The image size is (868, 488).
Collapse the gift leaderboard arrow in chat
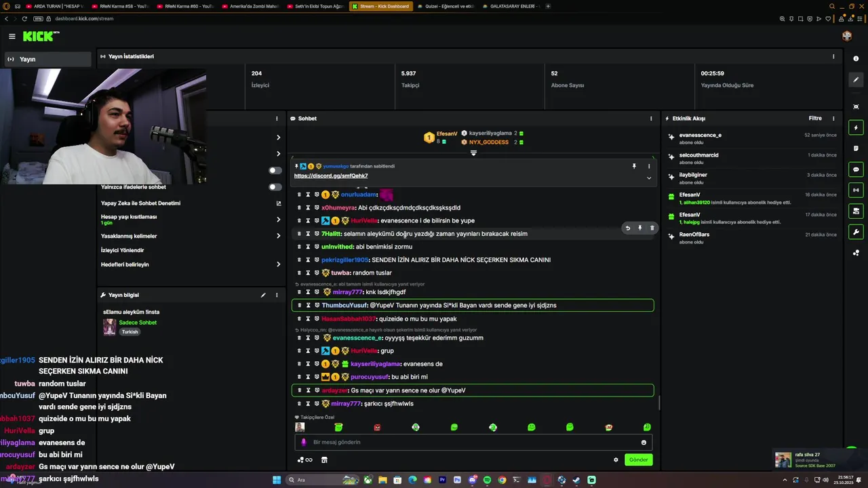(473, 153)
